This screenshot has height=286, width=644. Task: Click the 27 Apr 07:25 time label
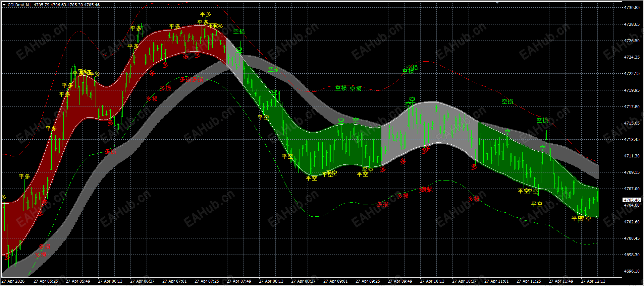click(x=207, y=281)
